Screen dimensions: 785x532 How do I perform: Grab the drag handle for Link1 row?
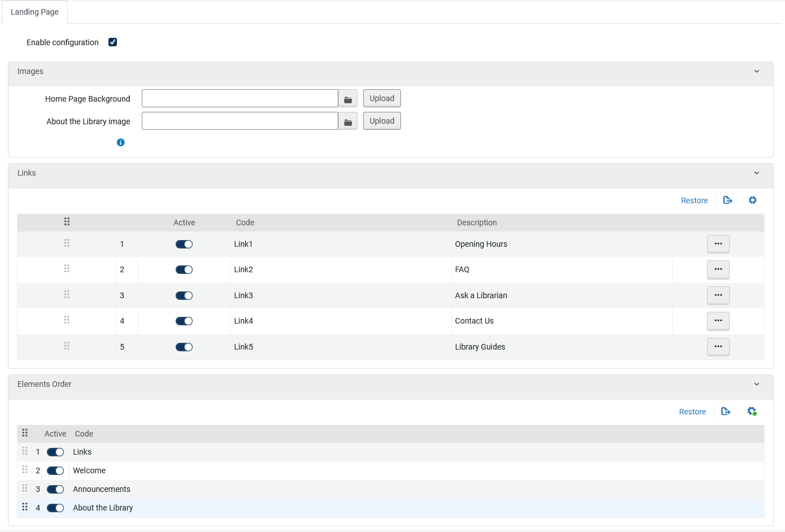click(67, 243)
